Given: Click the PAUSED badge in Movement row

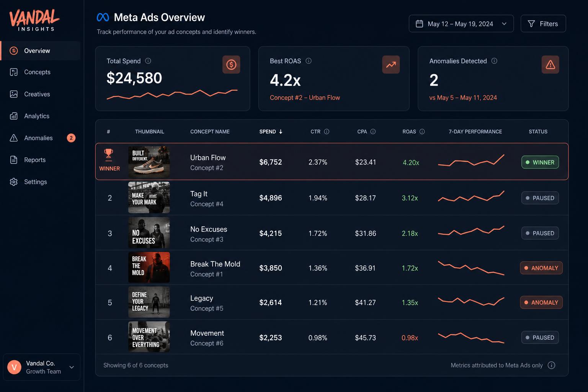Looking at the screenshot, I should coord(540,338).
